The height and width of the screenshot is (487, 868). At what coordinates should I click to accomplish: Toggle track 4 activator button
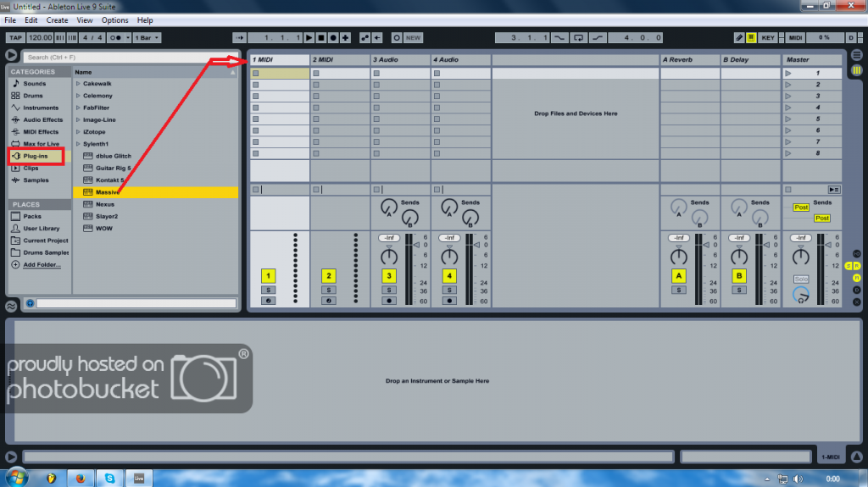[449, 275]
